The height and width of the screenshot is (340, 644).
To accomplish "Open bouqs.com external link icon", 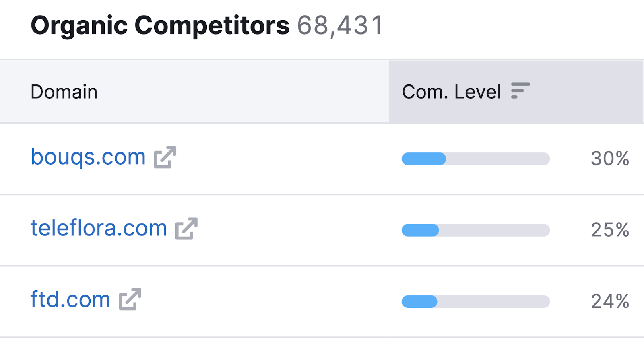I will click(165, 157).
